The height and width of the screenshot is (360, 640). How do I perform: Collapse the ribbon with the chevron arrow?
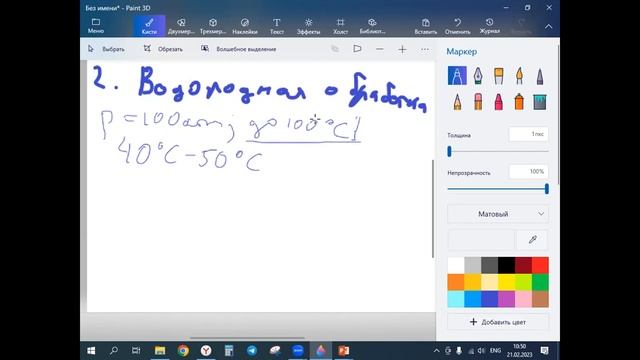pyautogui.click(x=549, y=27)
